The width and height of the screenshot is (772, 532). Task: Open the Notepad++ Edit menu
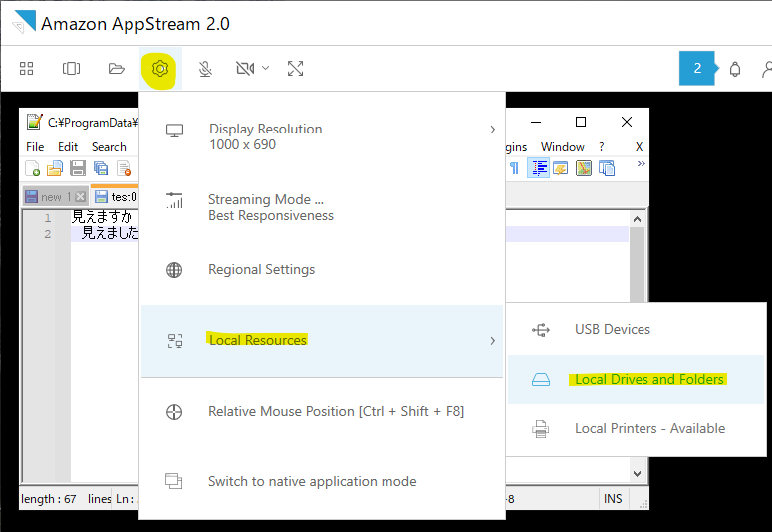[x=68, y=147]
